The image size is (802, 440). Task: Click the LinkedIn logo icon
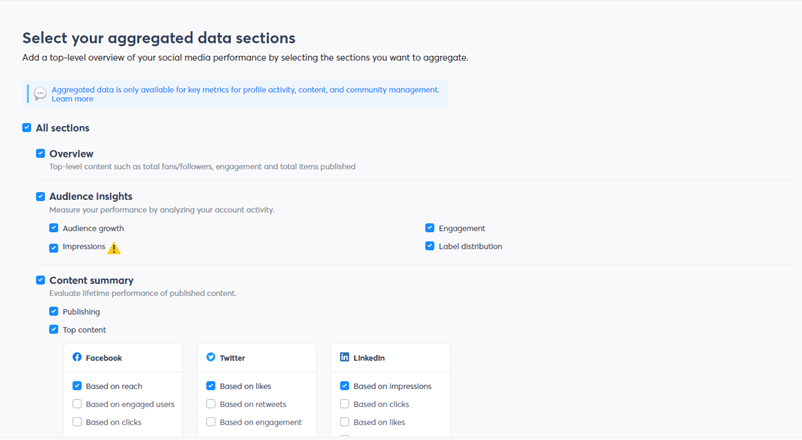[x=345, y=357]
